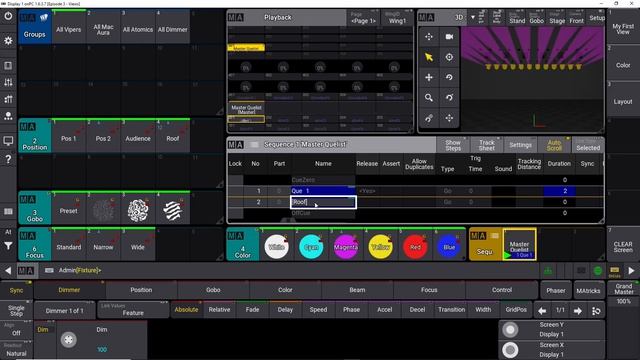
Task: Click the Roof cue name edit field
Action: pos(323,202)
